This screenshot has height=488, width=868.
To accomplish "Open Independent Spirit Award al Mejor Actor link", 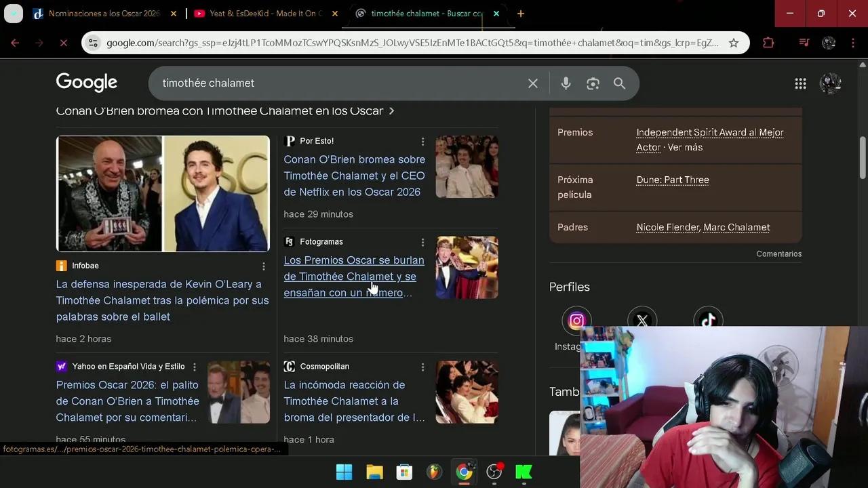I will tap(709, 140).
